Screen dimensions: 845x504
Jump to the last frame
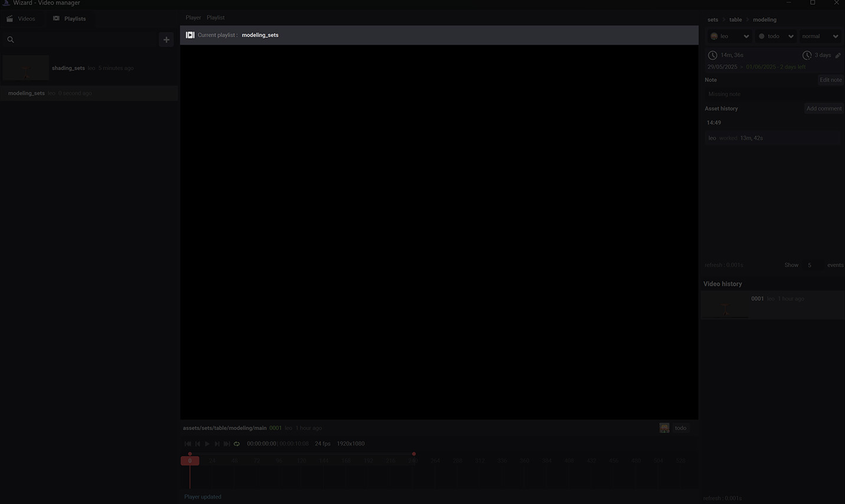coord(227,444)
